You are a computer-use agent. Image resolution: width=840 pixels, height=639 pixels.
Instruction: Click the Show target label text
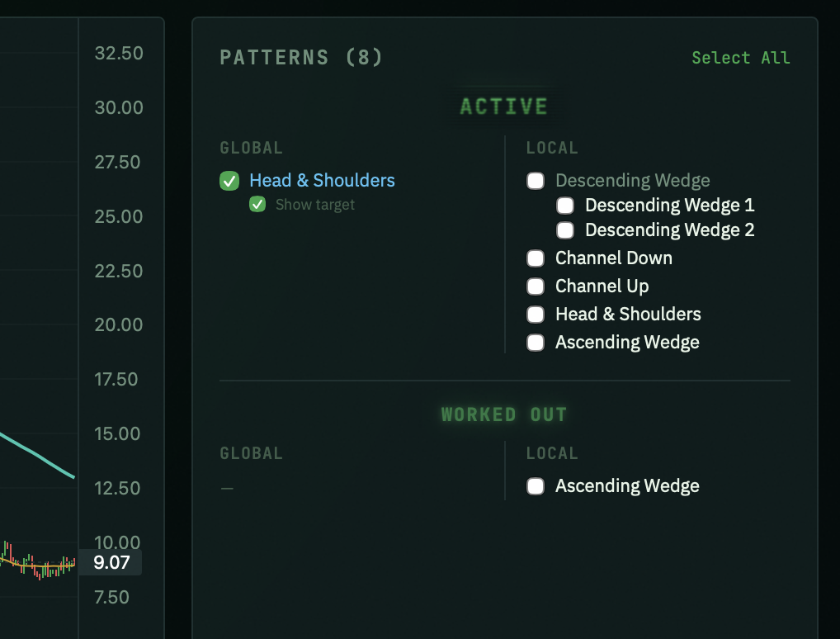314,205
